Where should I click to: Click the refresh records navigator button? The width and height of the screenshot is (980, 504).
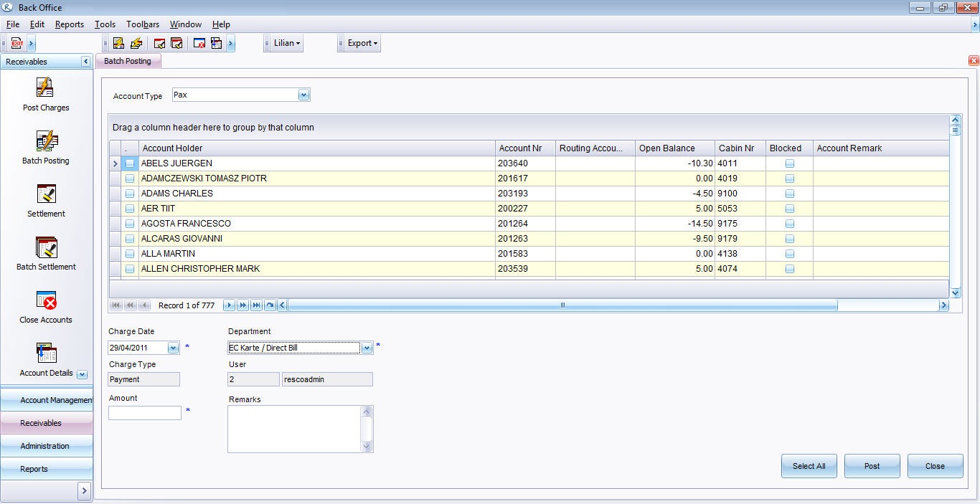pos(270,305)
